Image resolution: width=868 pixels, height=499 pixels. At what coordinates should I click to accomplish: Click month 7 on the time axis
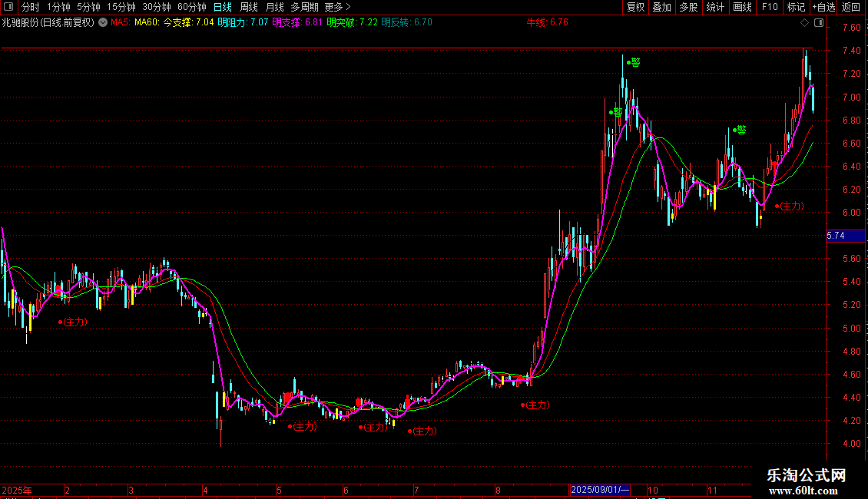point(416,490)
